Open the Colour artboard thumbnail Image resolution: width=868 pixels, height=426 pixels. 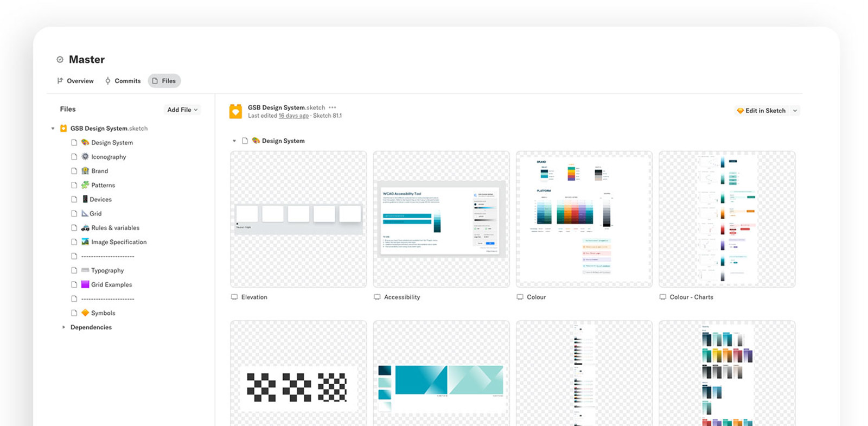click(584, 219)
